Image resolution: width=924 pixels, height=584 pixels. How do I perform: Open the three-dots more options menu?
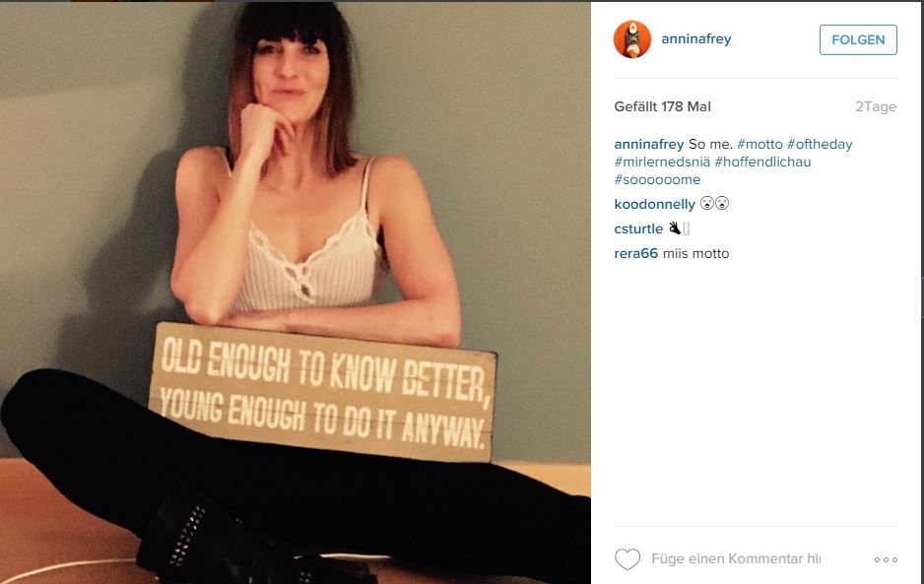tap(886, 559)
